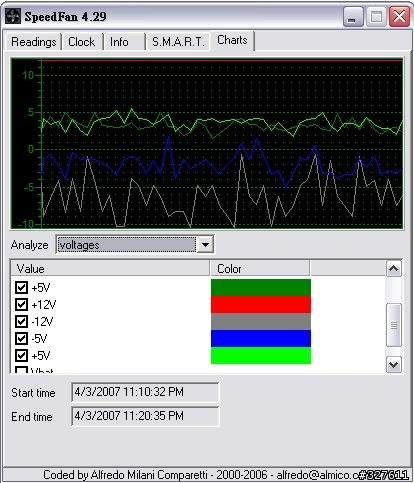Switch to the S.M.A.R.T. tab
Viewport: 414px width, 483px height.
[178, 42]
